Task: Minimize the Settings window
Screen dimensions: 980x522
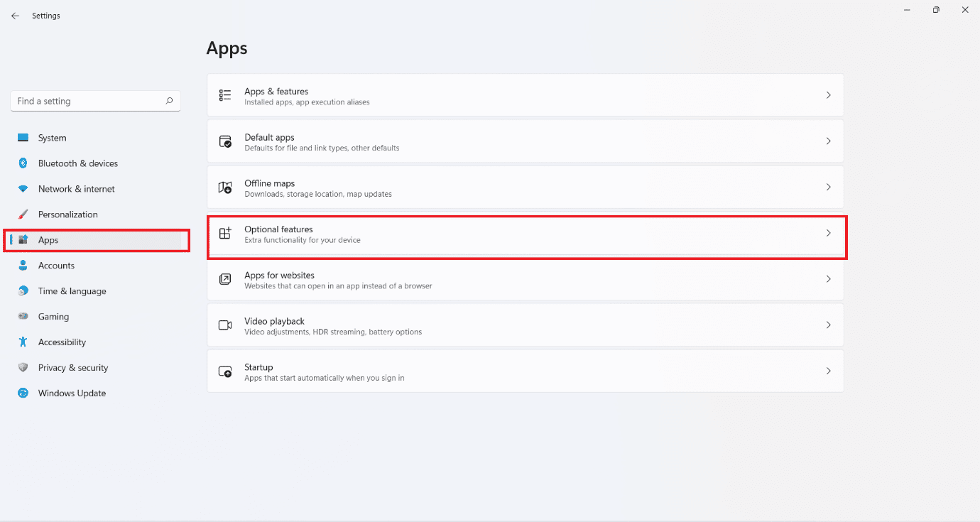Action: 908,10
